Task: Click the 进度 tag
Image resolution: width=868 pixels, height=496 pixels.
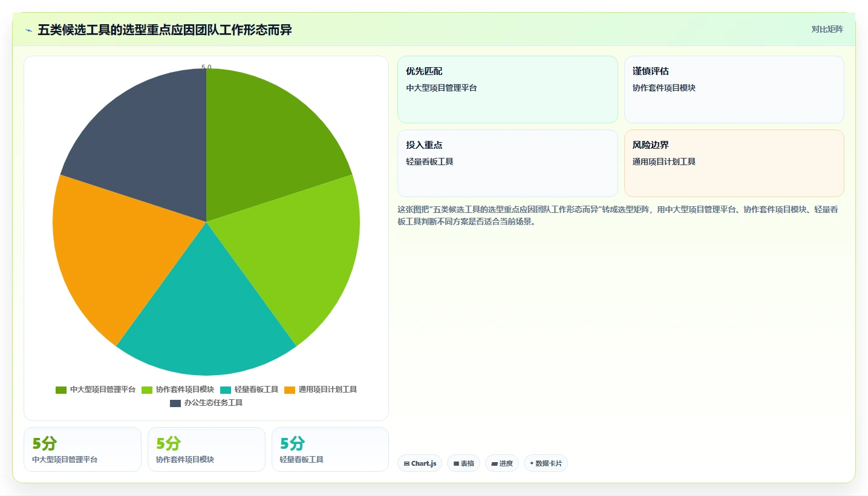Action: (x=502, y=463)
